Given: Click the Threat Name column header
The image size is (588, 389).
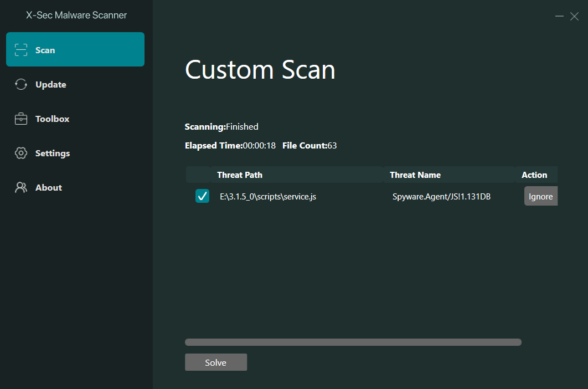Looking at the screenshot, I should click(x=415, y=175).
